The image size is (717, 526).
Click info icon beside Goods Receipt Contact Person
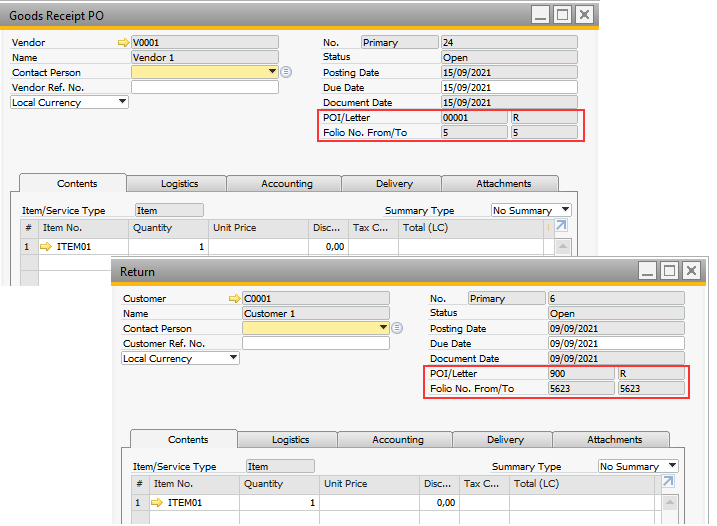coord(286,72)
